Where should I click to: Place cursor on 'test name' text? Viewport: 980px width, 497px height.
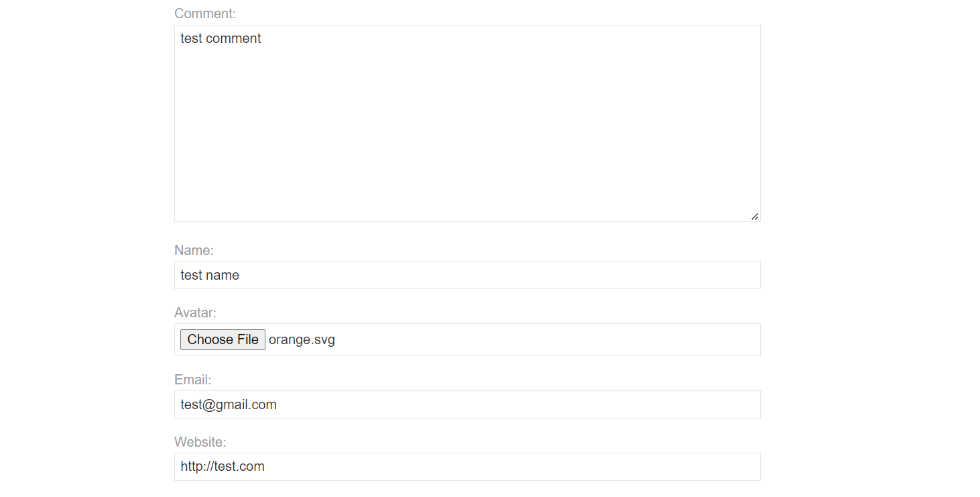[x=210, y=275]
